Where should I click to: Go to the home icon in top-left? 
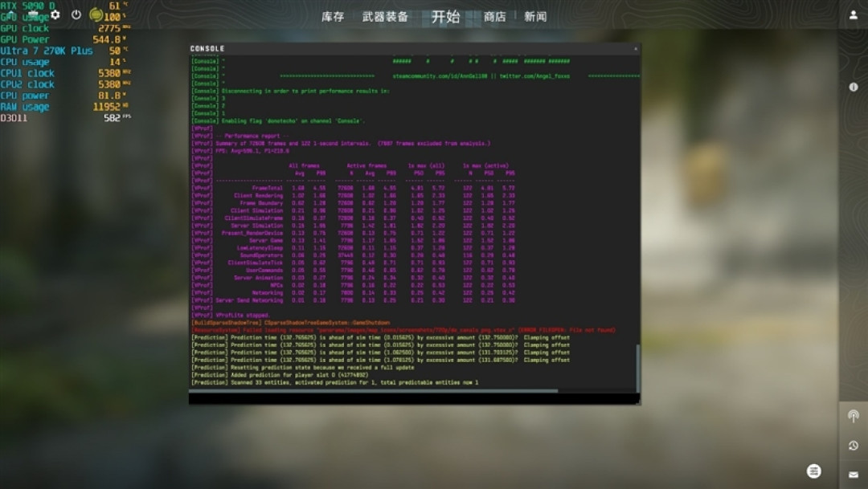[12, 14]
